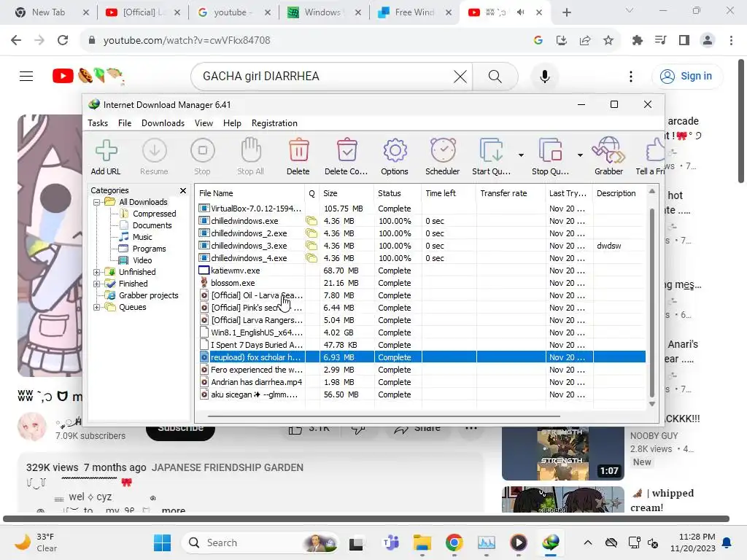This screenshot has width=747, height=560.
Task: Click YouTube Sign in button
Action: pos(687,76)
